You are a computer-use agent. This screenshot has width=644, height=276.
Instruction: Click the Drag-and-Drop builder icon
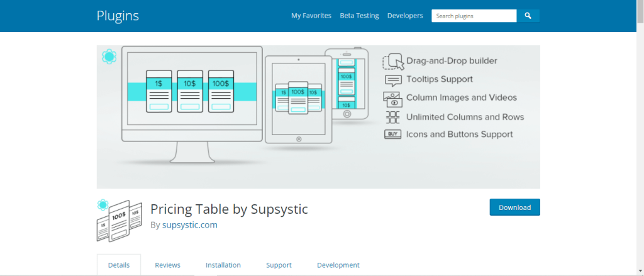[393, 62]
